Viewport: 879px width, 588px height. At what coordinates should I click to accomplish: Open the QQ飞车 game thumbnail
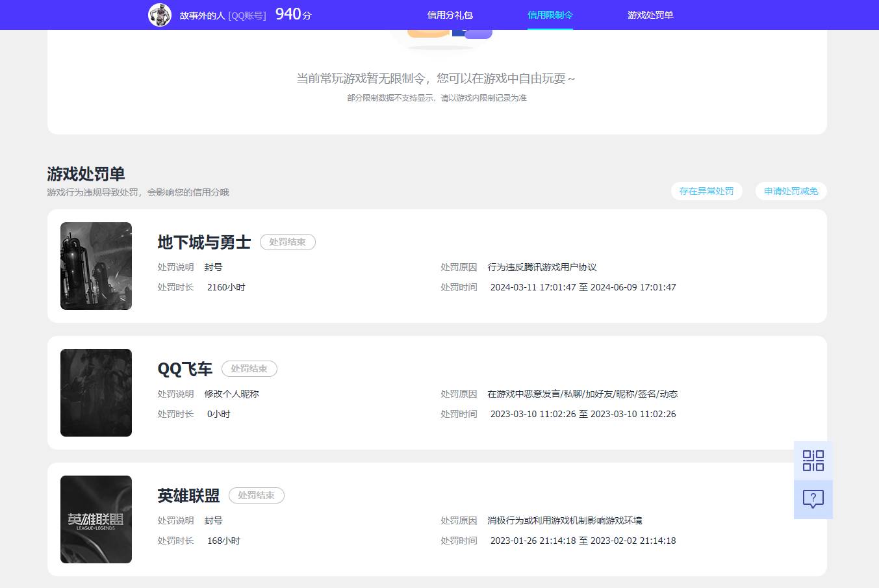click(96, 392)
